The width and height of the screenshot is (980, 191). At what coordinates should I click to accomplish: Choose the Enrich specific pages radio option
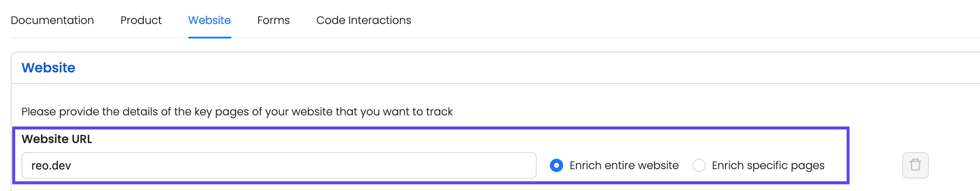coord(699,165)
